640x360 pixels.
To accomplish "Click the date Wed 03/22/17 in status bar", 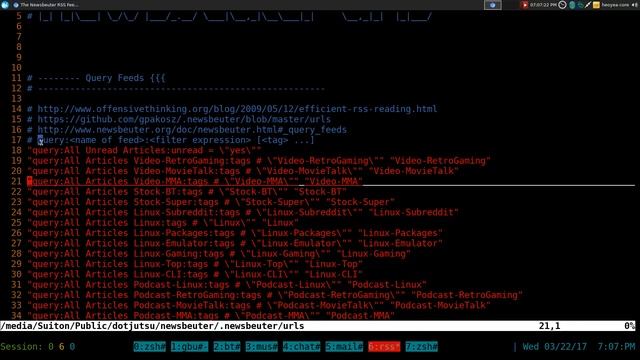I will point(555,347).
